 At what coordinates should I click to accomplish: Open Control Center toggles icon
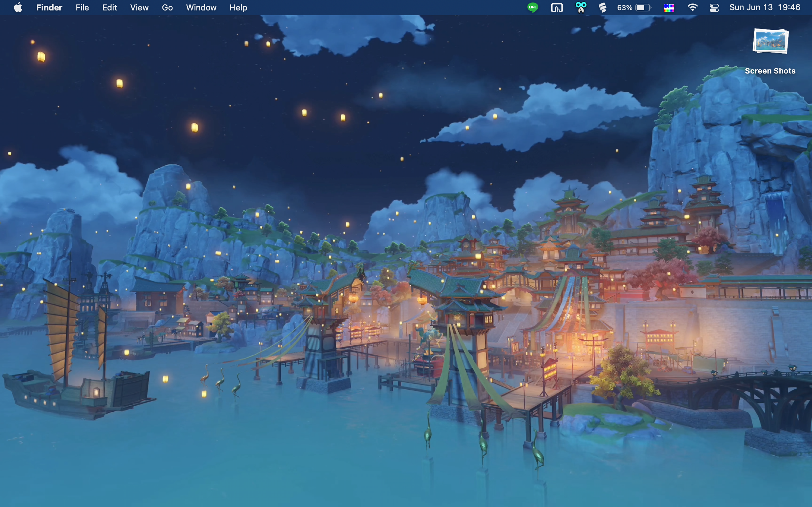pyautogui.click(x=714, y=7)
